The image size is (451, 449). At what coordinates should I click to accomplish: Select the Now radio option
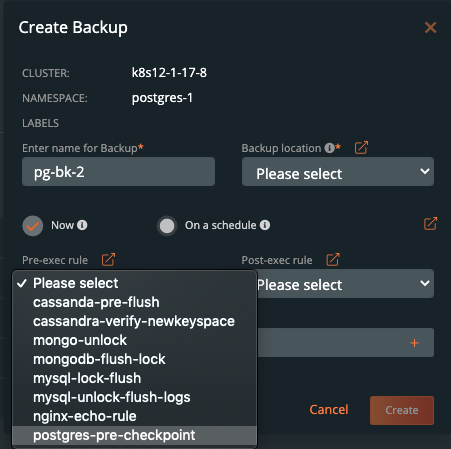33,226
